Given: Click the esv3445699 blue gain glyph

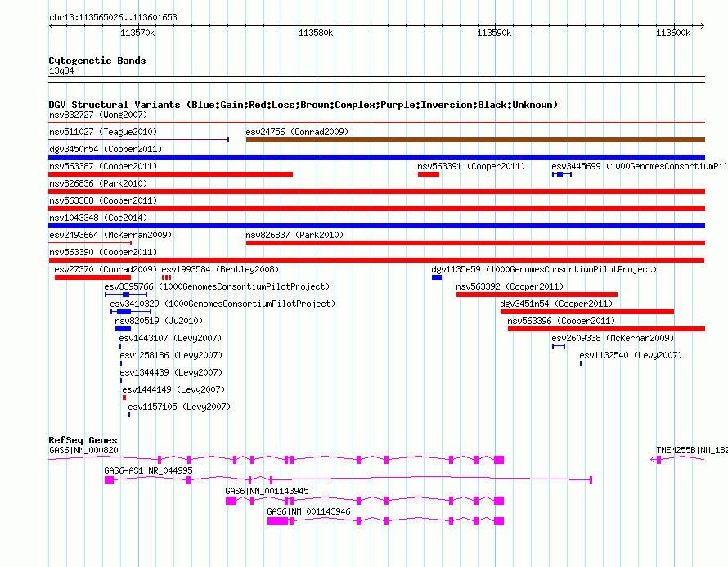Looking at the screenshot, I should click(x=562, y=174).
